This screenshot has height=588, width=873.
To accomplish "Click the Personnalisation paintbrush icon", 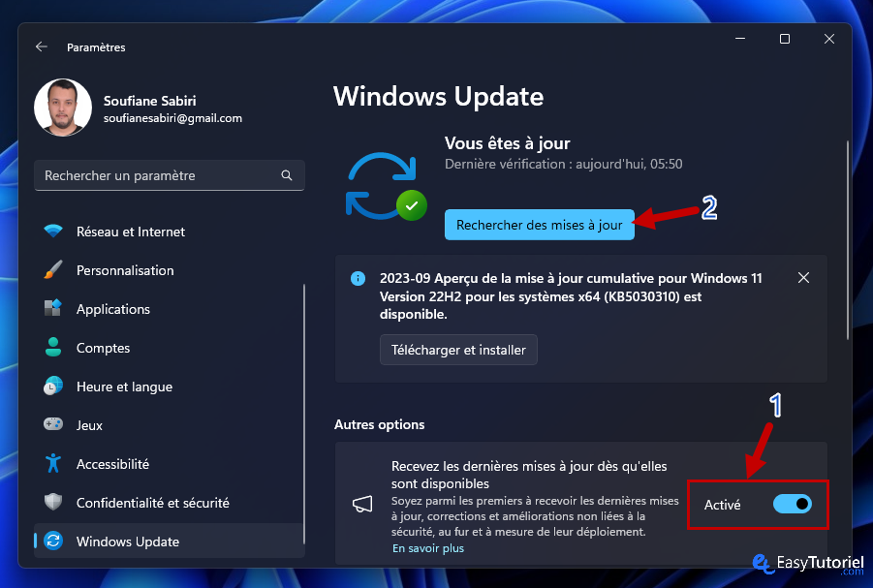I will 53,270.
